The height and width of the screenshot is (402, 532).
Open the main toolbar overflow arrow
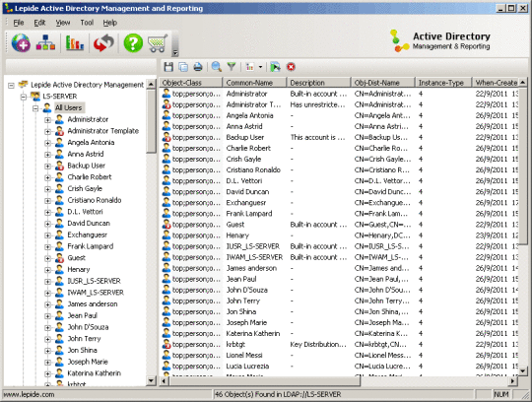[175, 53]
